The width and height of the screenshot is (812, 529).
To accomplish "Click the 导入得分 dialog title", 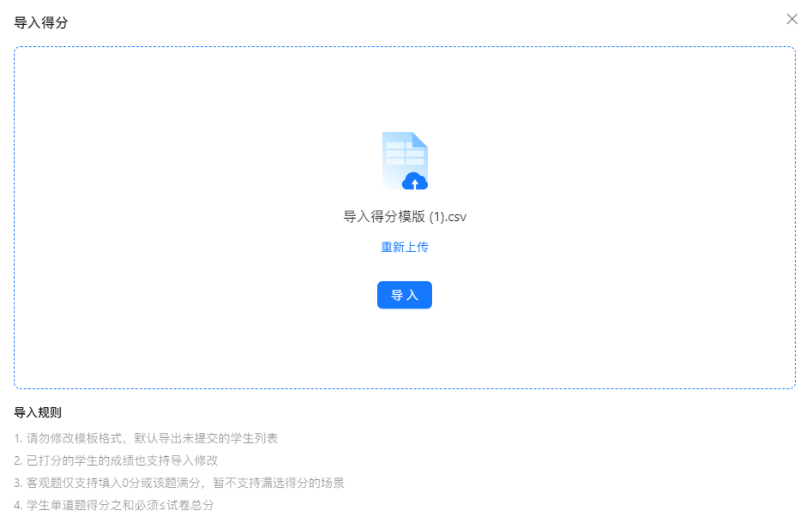I will (x=41, y=23).
